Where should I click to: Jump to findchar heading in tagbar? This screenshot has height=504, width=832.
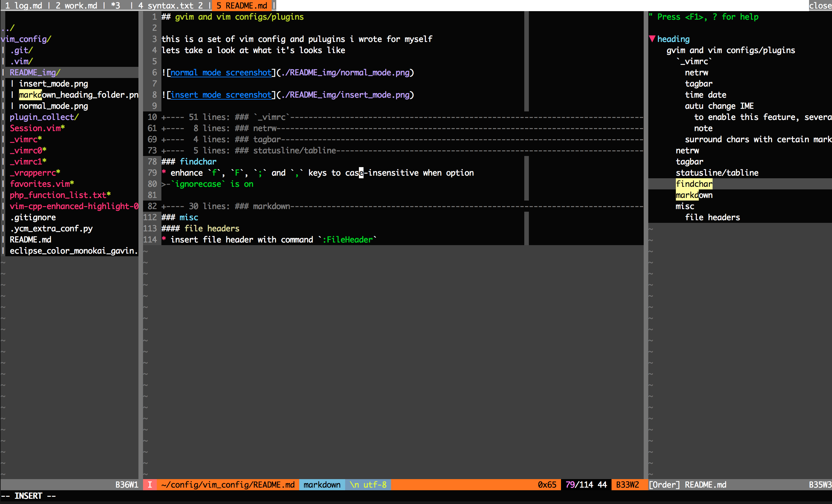(694, 184)
